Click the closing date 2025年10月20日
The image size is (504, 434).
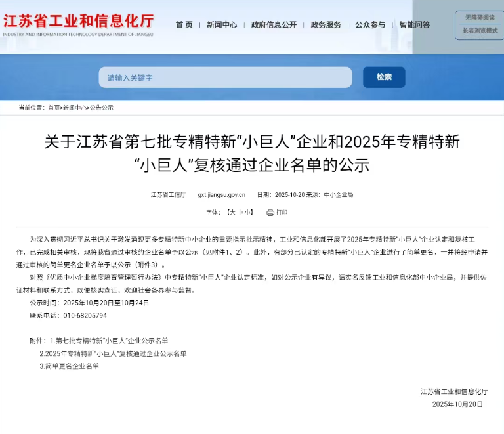tap(457, 404)
